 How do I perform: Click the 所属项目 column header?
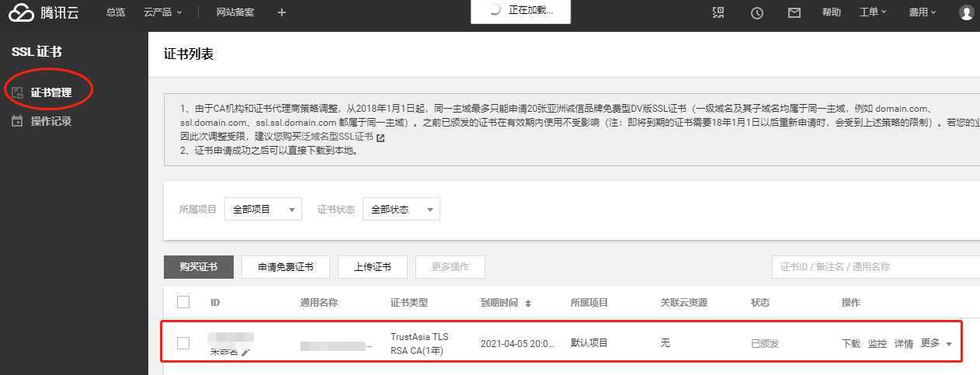click(x=589, y=303)
